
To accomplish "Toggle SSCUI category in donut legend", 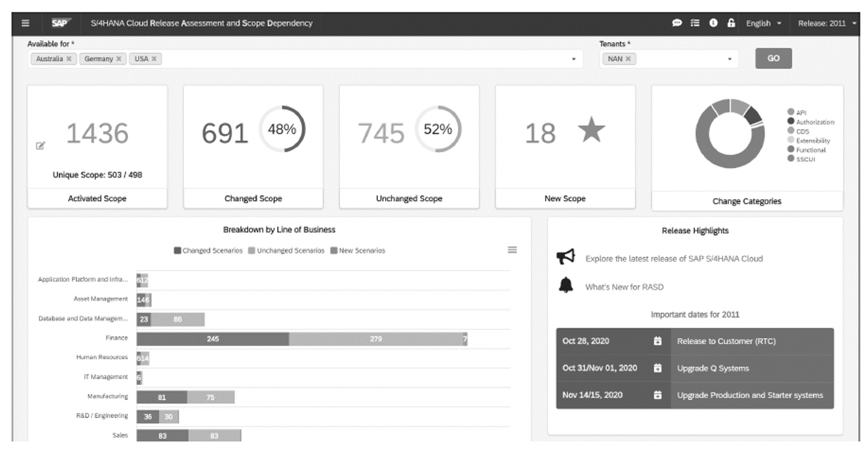I will click(801, 159).
